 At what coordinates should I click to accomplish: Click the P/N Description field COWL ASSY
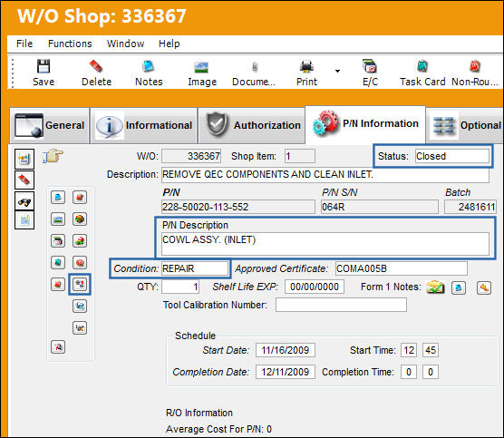[x=325, y=244]
